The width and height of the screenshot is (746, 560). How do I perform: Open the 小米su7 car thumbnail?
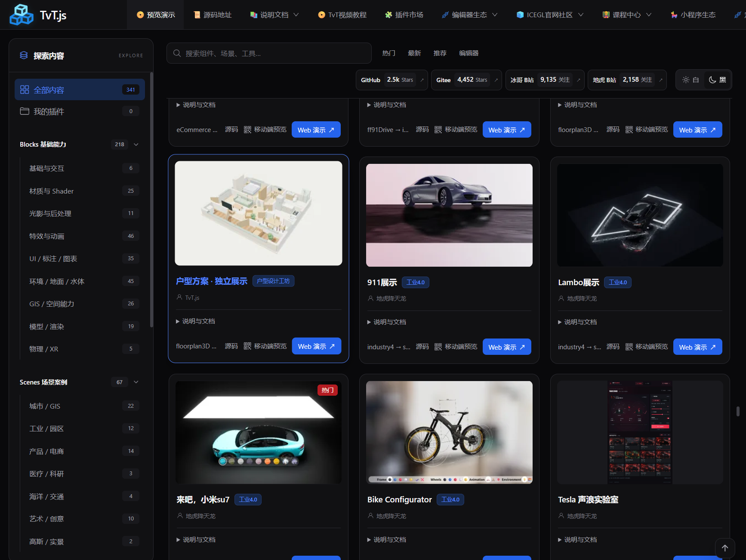click(x=258, y=432)
